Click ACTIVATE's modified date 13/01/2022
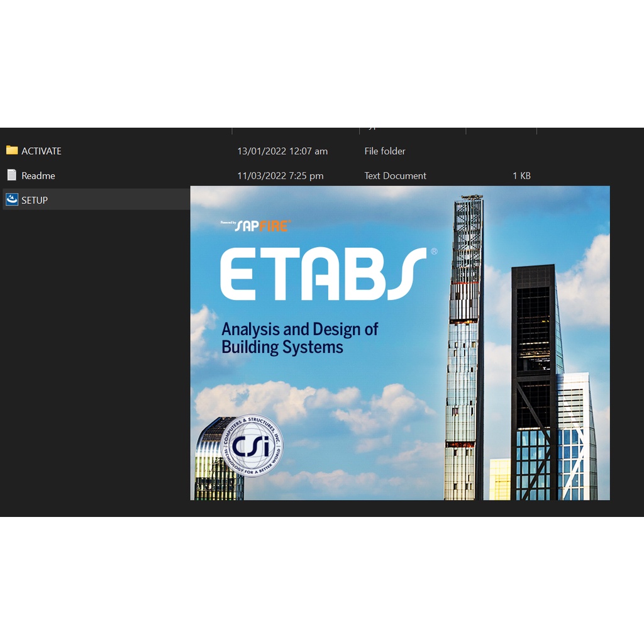The image size is (644, 644). click(x=282, y=151)
